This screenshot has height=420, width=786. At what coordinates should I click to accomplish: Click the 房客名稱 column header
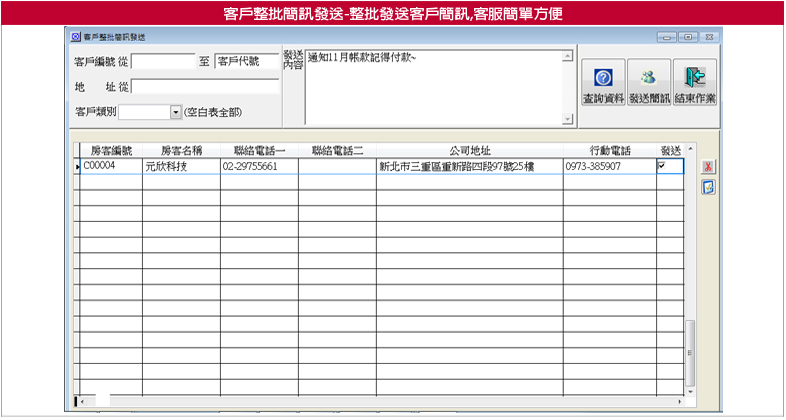(181, 150)
